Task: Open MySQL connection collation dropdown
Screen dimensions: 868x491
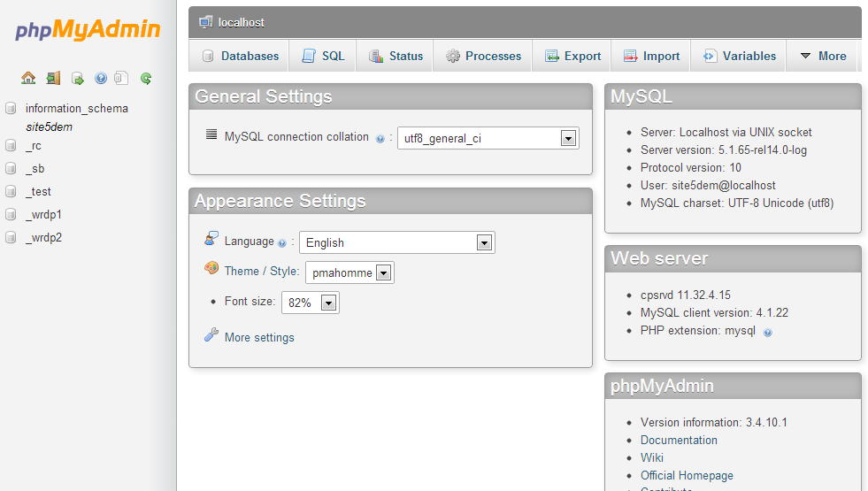Action: pos(488,138)
